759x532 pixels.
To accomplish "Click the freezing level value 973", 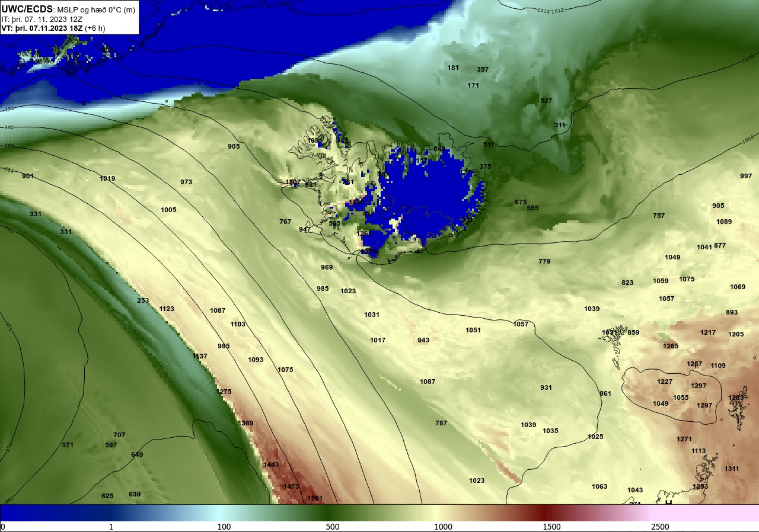I will click(186, 182).
